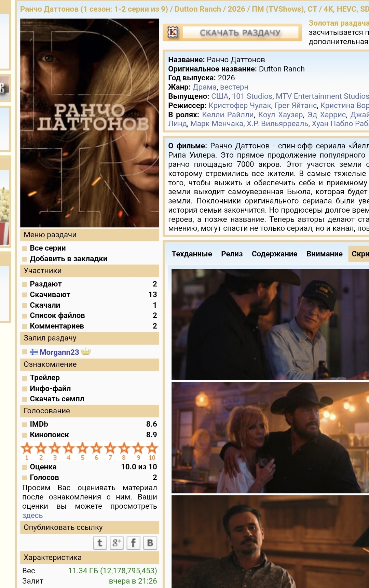Image resolution: width=369 pixels, height=588 pixels.
Task: Rate the release with star 1
Action: (x=27, y=451)
